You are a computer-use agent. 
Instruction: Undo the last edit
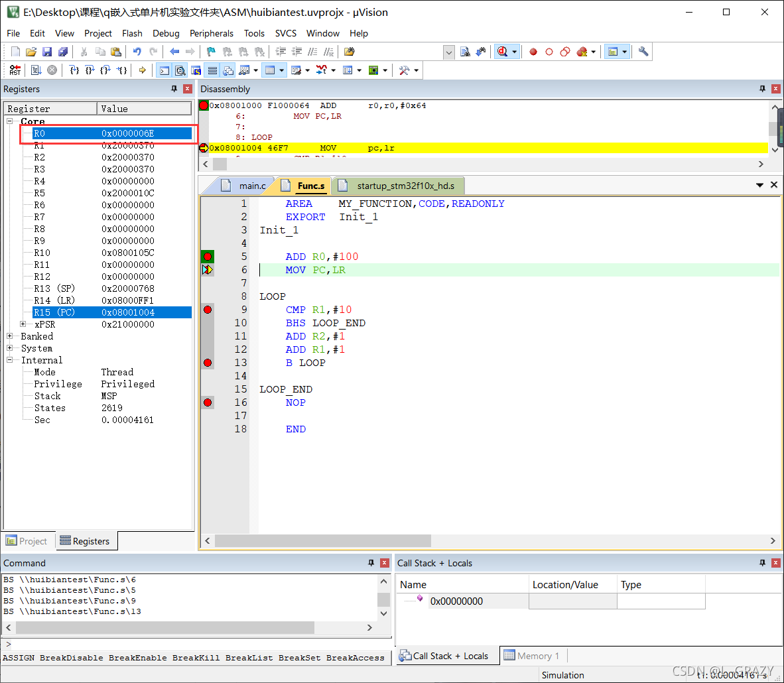point(137,52)
